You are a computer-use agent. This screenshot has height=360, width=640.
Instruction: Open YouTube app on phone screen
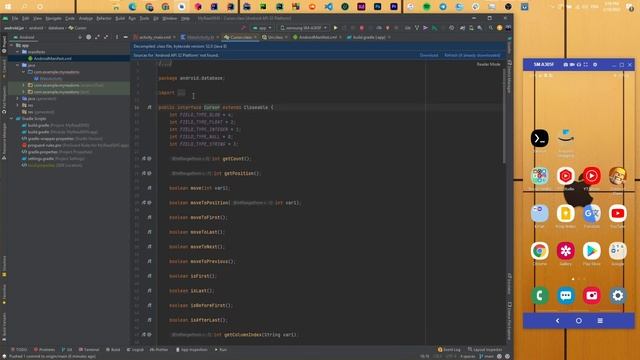click(x=618, y=214)
